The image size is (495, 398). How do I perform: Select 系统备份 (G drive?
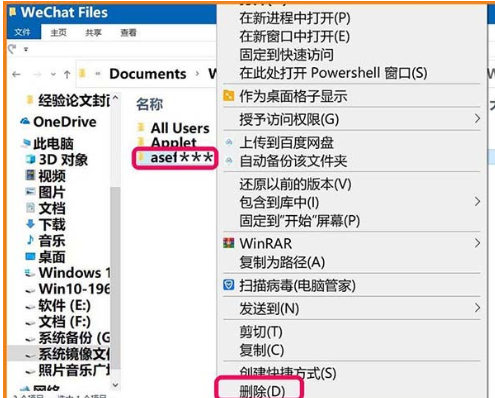pos(74,338)
